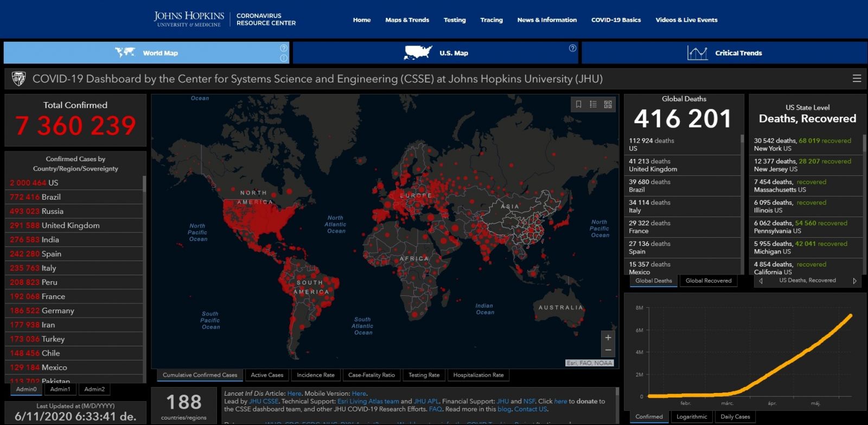The image size is (868, 425).
Task: Open the basemap gallery grid icon
Action: pos(608,104)
